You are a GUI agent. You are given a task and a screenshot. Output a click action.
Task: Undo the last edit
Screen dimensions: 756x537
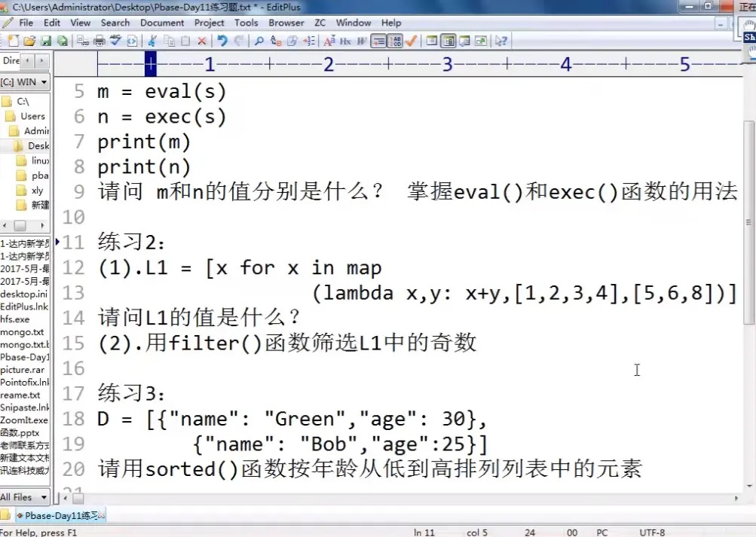(222, 41)
